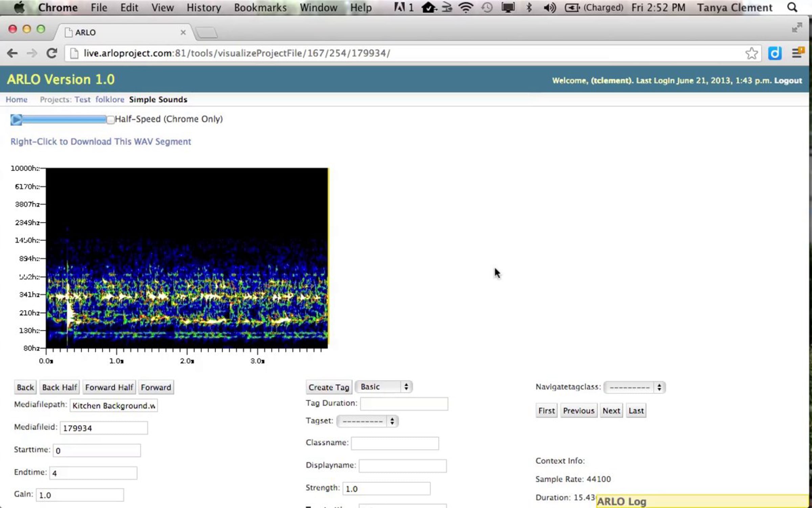Expand the Basic tag type dropdown

pos(384,387)
